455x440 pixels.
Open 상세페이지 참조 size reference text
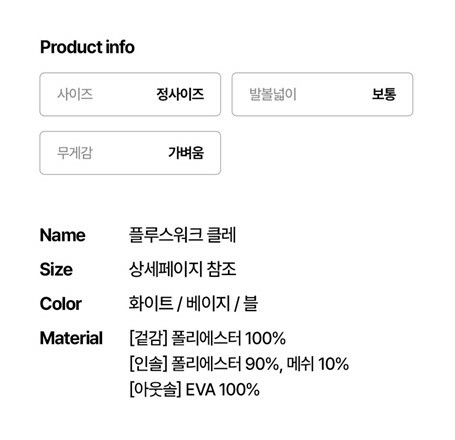click(183, 269)
